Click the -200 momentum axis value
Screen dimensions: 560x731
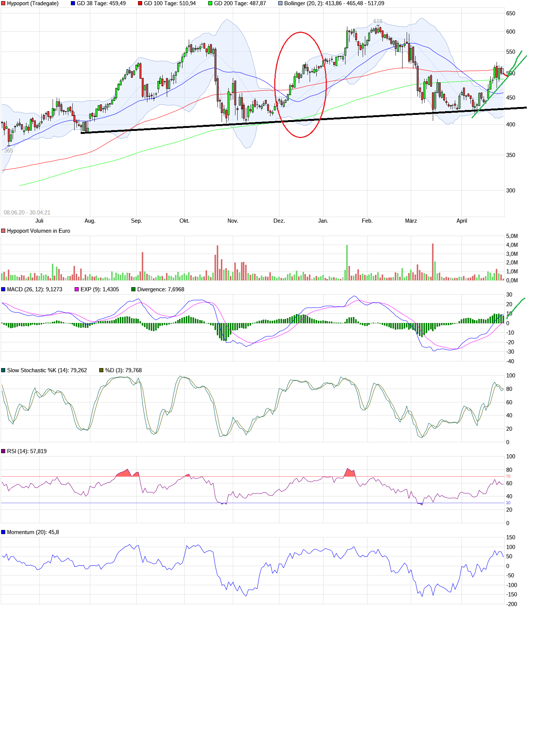[511, 604]
